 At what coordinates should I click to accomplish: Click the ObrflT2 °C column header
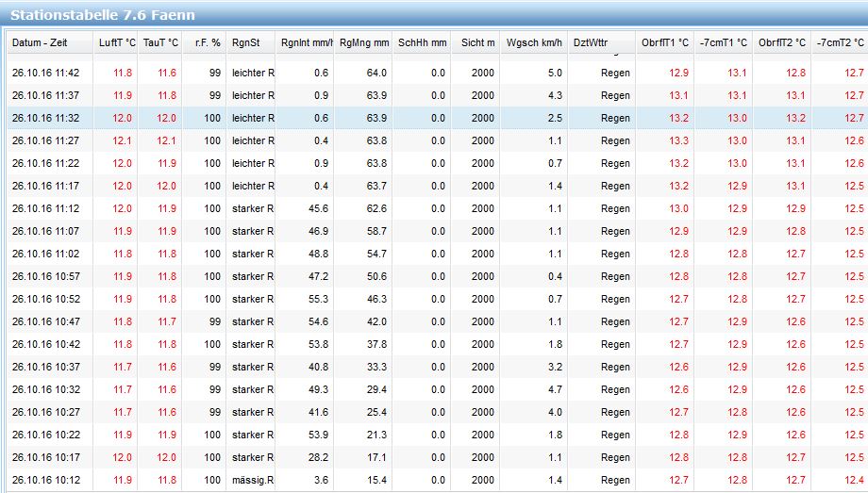tap(782, 42)
